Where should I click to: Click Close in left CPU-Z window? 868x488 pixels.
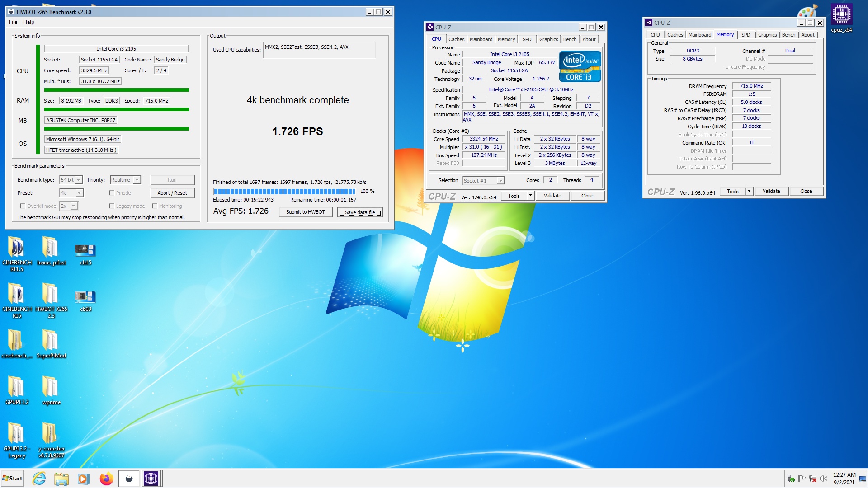(x=587, y=196)
